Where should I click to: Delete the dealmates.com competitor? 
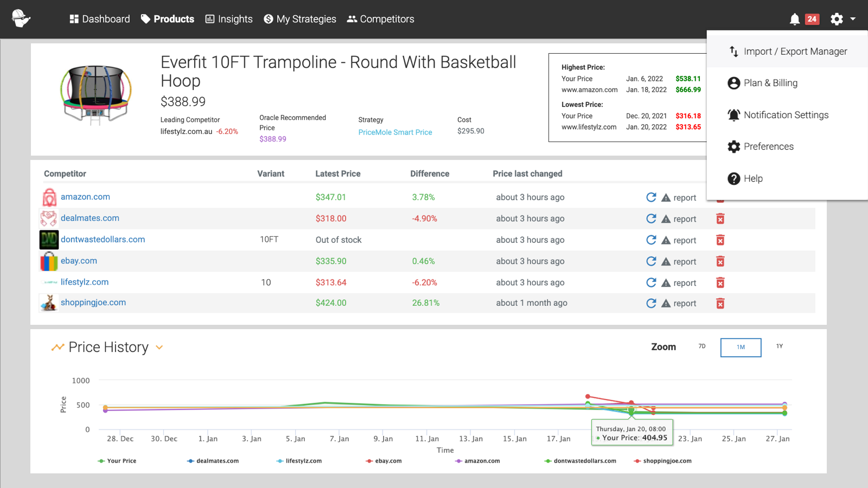click(x=720, y=219)
